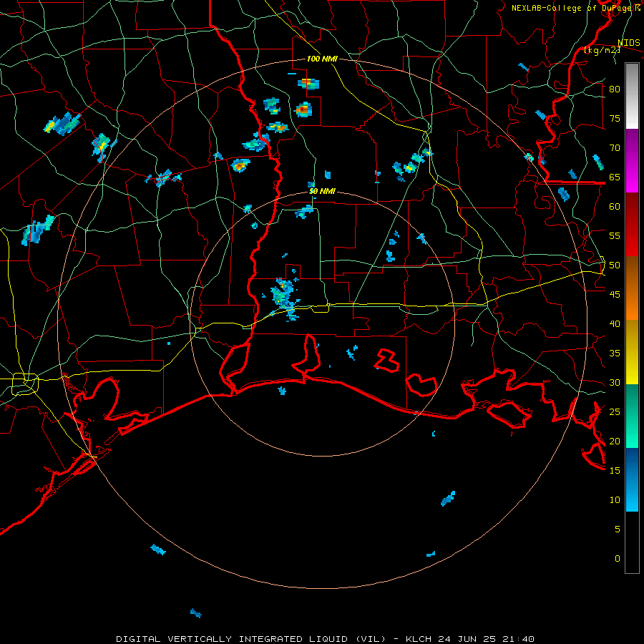The height and width of the screenshot is (644, 644).
Task: Select the white-gray top segment of color scale
Action: point(632,96)
